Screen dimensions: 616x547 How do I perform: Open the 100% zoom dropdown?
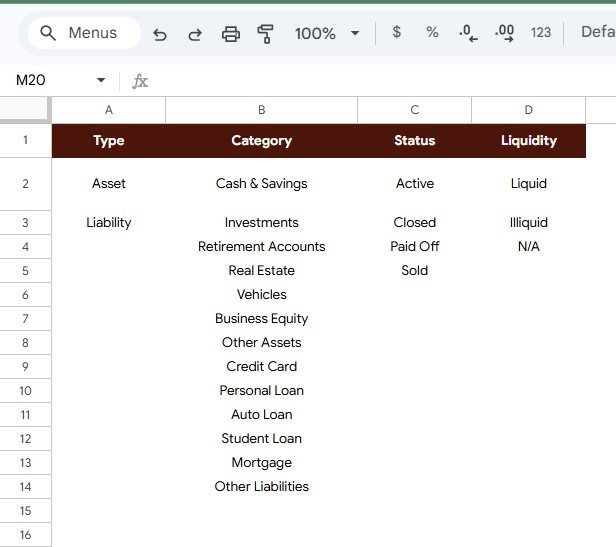point(327,33)
